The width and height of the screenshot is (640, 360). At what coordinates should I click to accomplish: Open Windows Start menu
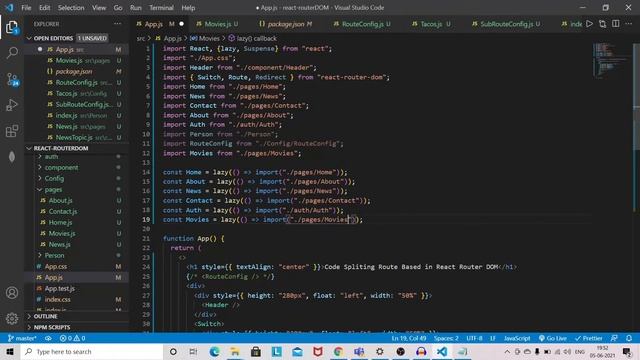click(x=10, y=351)
